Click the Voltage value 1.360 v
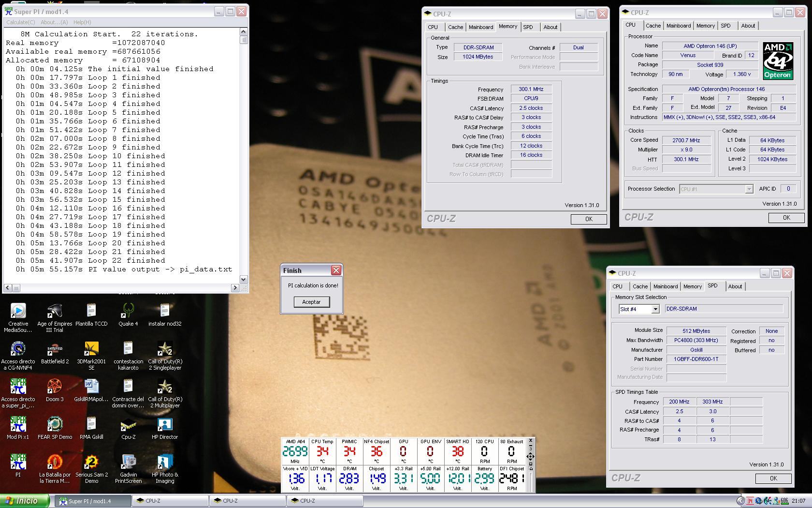Image resolution: width=812 pixels, height=508 pixels. [742, 74]
